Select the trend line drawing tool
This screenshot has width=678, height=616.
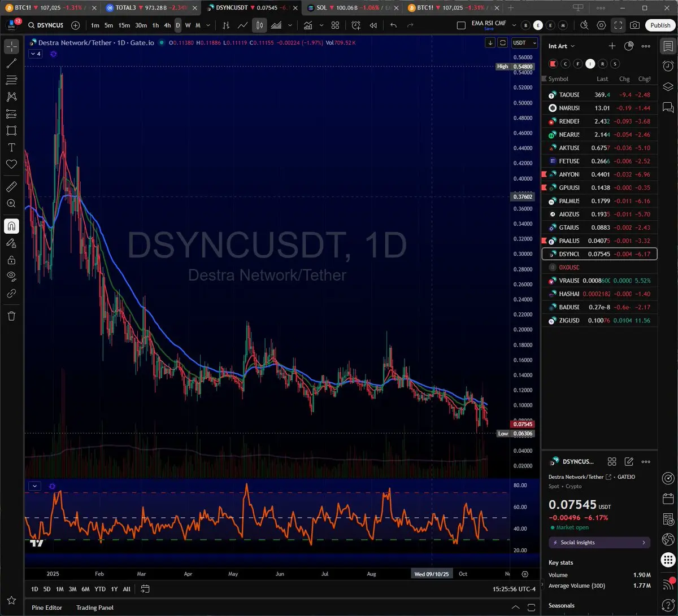(11, 64)
